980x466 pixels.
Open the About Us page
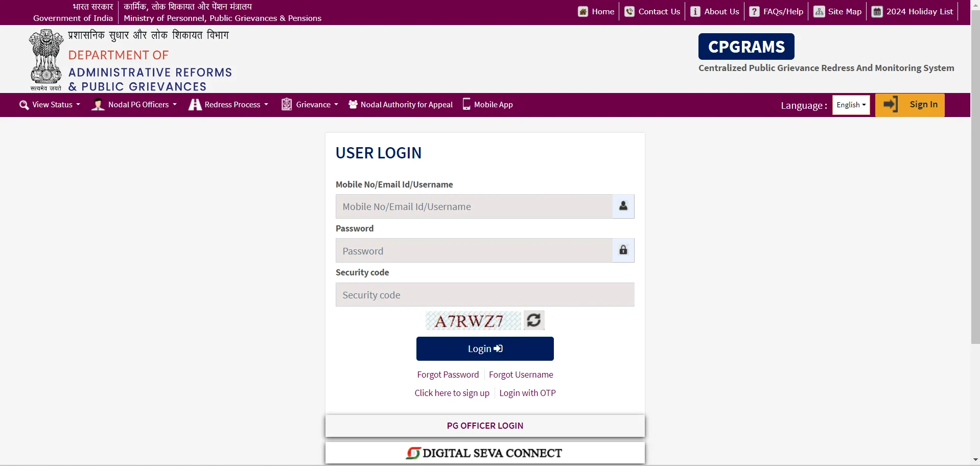pyautogui.click(x=715, y=12)
